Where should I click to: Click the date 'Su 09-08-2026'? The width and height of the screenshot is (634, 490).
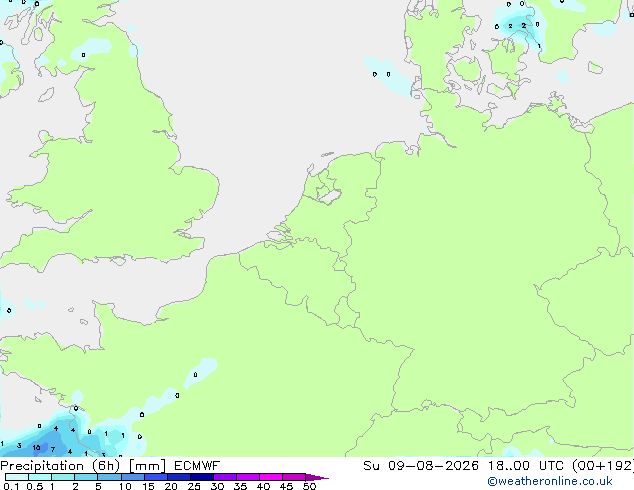tap(421, 466)
